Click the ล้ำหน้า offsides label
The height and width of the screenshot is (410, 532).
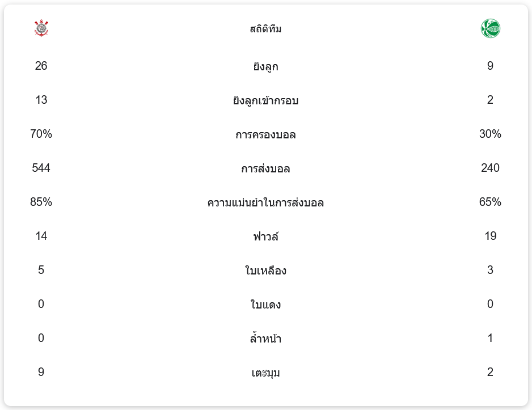pyautogui.click(x=265, y=339)
